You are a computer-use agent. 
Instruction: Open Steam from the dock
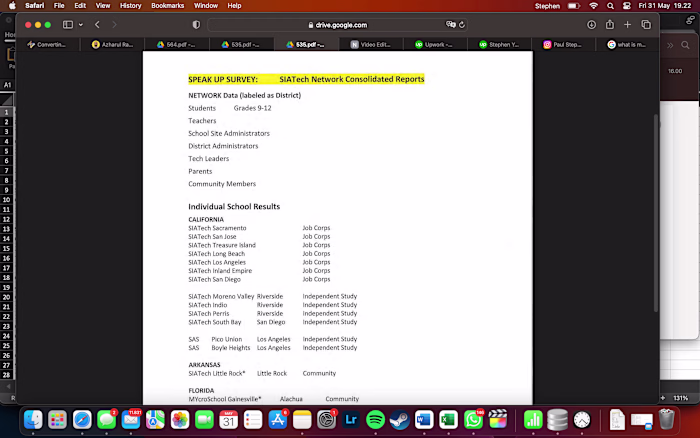tap(400, 420)
